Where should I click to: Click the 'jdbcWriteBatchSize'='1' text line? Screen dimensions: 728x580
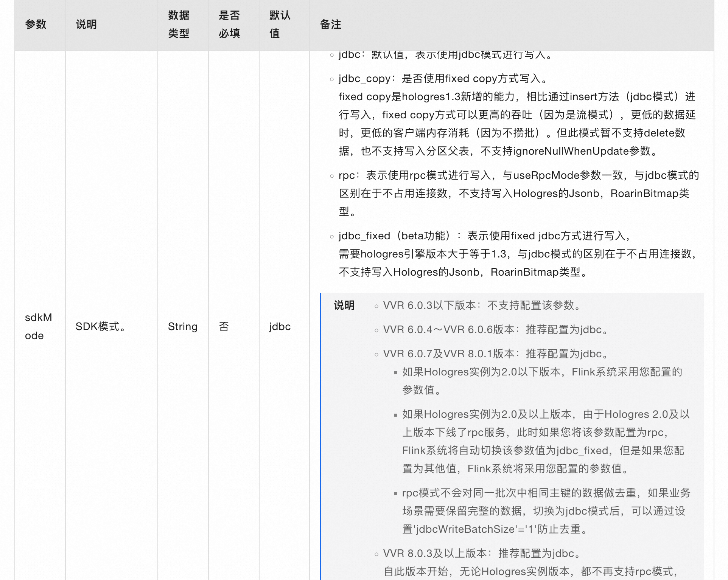pos(495,529)
